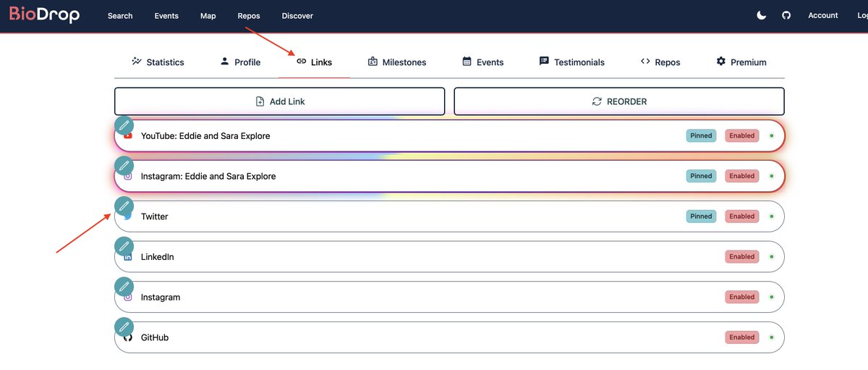Viewport: 868px width, 370px height.
Task: Switch to the Testimonials tab
Action: pyautogui.click(x=572, y=62)
